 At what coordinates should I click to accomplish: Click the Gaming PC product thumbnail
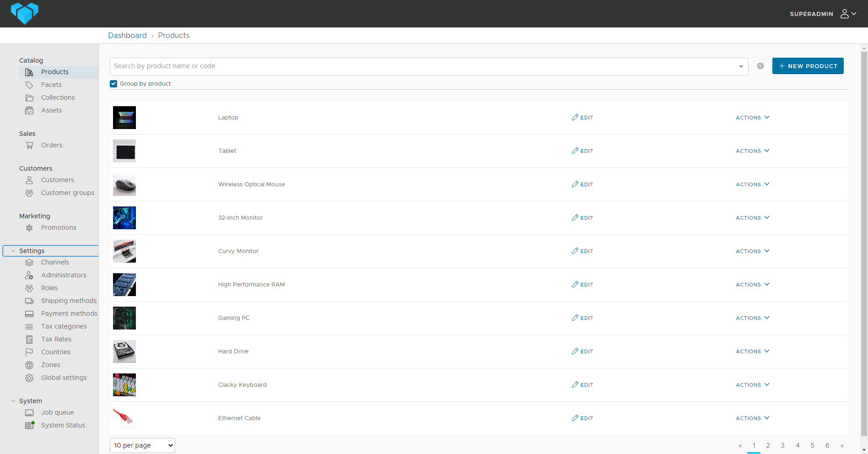click(x=124, y=318)
